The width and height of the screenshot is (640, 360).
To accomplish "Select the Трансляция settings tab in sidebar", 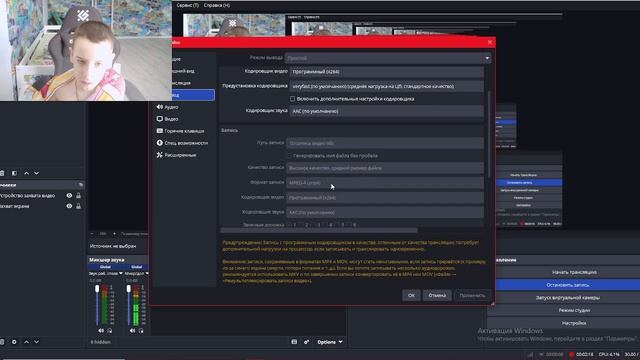I will (x=182, y=83).
